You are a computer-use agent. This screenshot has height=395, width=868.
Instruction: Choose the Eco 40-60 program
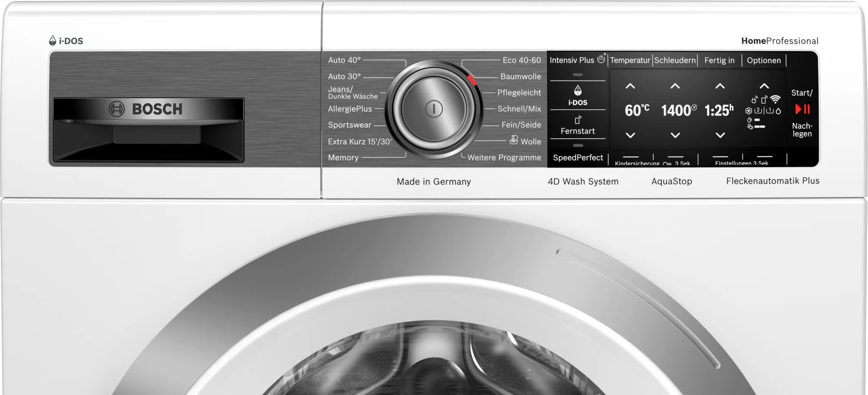522,60
